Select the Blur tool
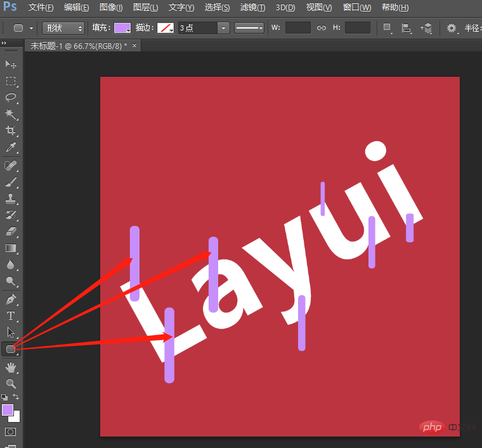This screenshot has width=482, height=448. point(11,265)
